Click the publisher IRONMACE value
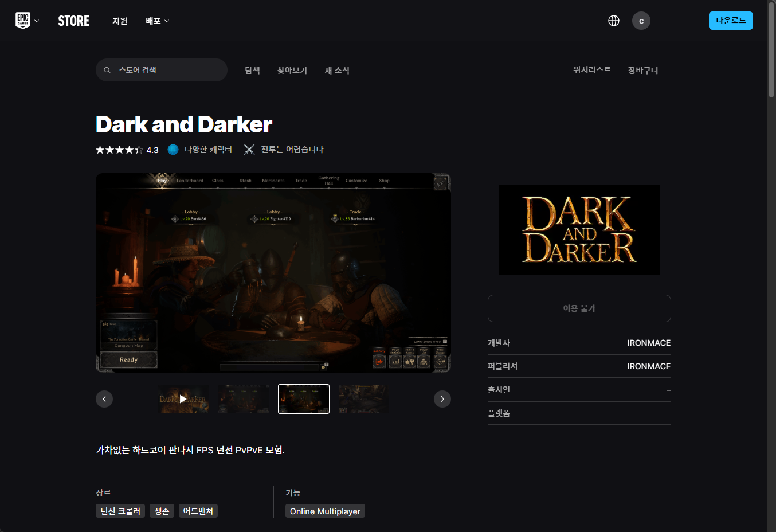 click(649, 366)
